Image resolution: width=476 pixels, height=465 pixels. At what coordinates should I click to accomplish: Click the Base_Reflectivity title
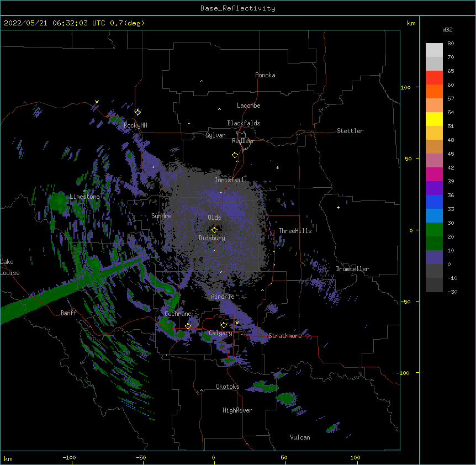pyautogui.click(x=238, y=8)
